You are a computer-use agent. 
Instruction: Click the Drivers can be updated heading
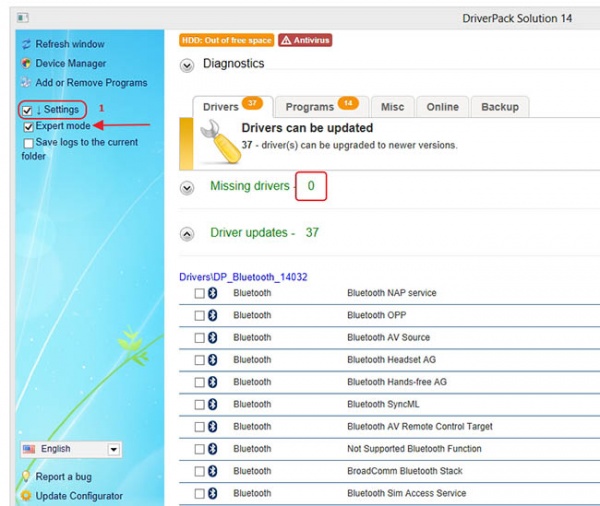coord(307,128)
